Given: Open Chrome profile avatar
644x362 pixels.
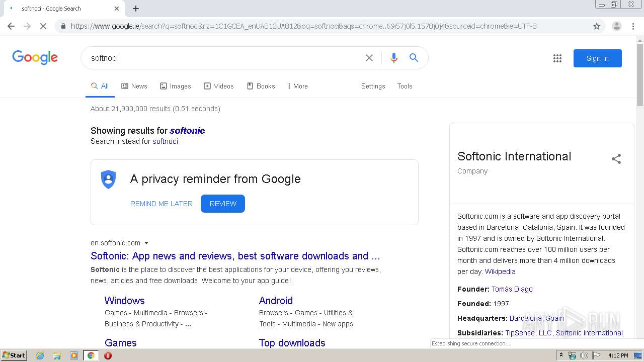Looking at the screenshot, I should tap(616, 26).
